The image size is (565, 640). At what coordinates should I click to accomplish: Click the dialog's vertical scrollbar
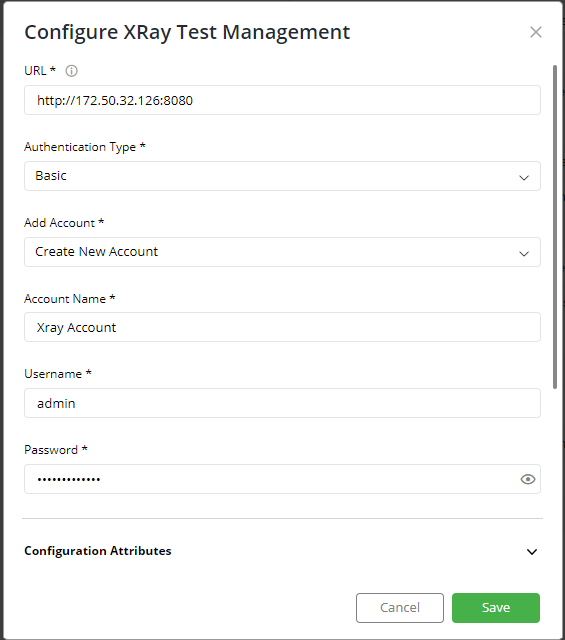pos(555,227)
